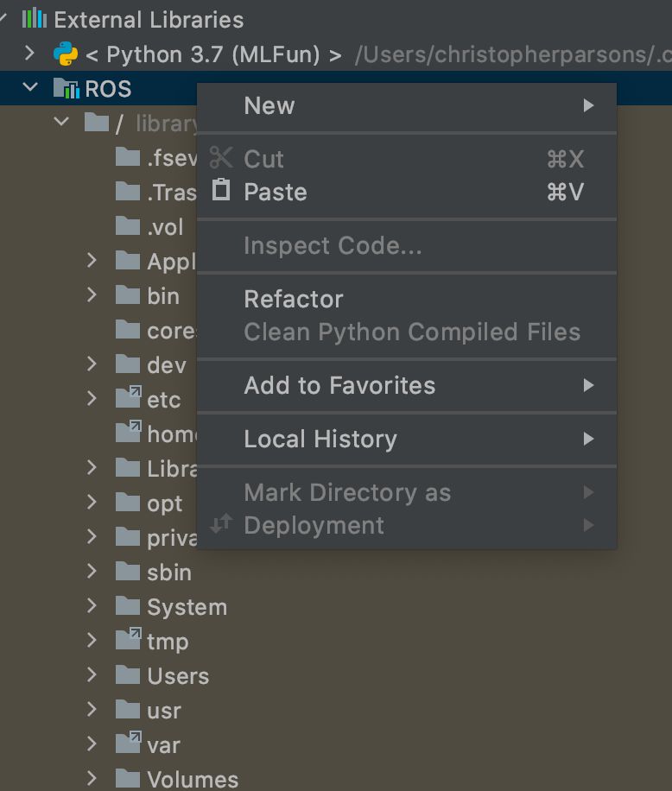Click the usr folder icon
Image resolution: width=672 pixels, height=791 pixels.
(x=128, y=710)
